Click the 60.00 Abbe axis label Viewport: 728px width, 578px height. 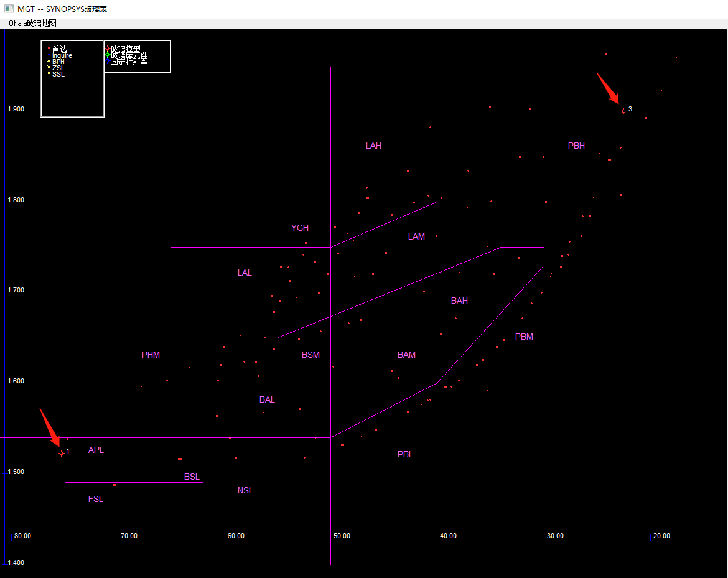point(236,536)
